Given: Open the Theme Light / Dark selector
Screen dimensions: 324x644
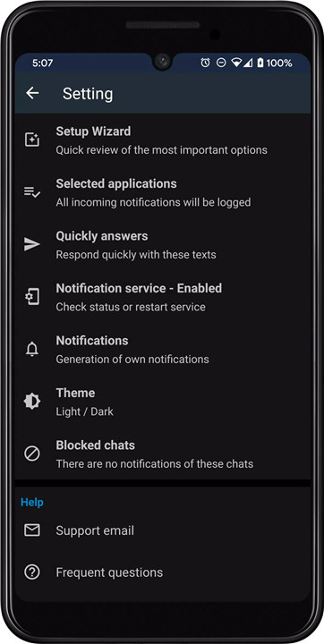Looking at the screenshot, I should [x=163, y=402].
